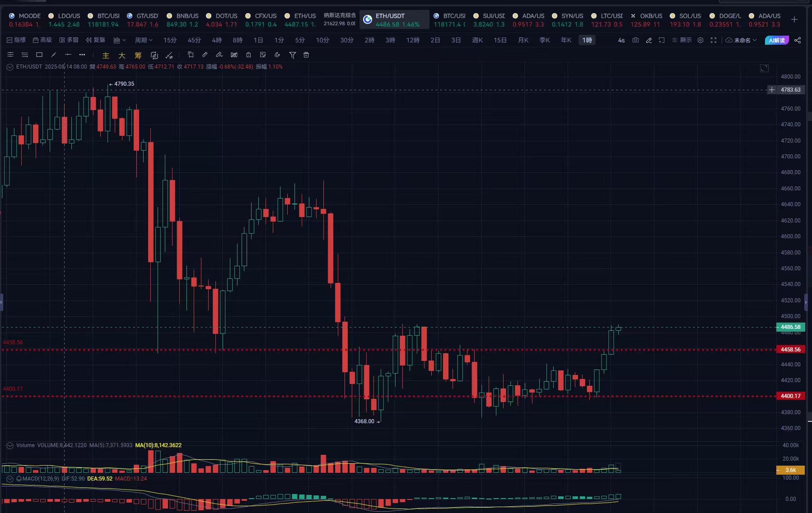
Task: Switch to the DOGE ticker tab
Action: point(725,20)
